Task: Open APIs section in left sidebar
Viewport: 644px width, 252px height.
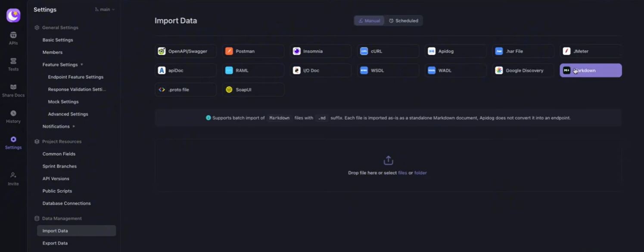Action: point(13,38)
